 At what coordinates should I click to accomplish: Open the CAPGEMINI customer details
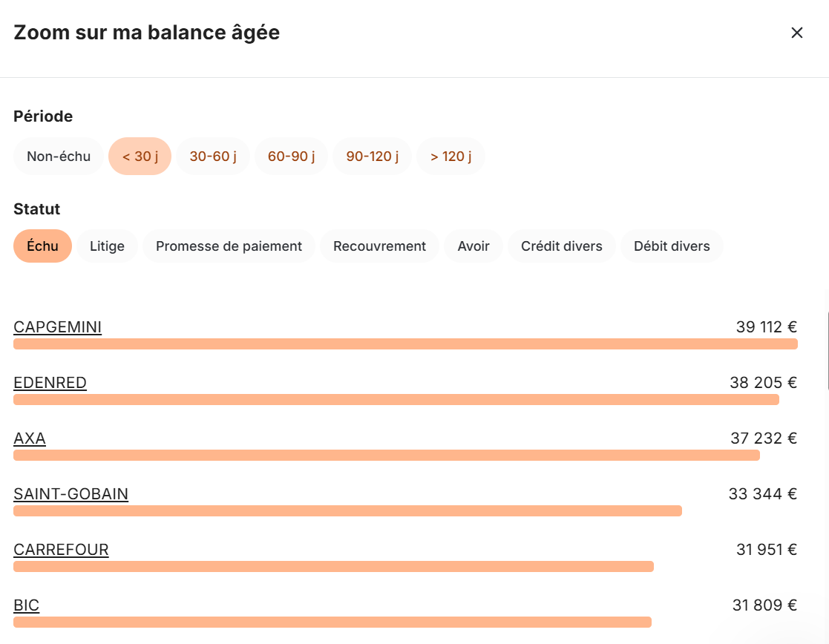coord(57,326)
